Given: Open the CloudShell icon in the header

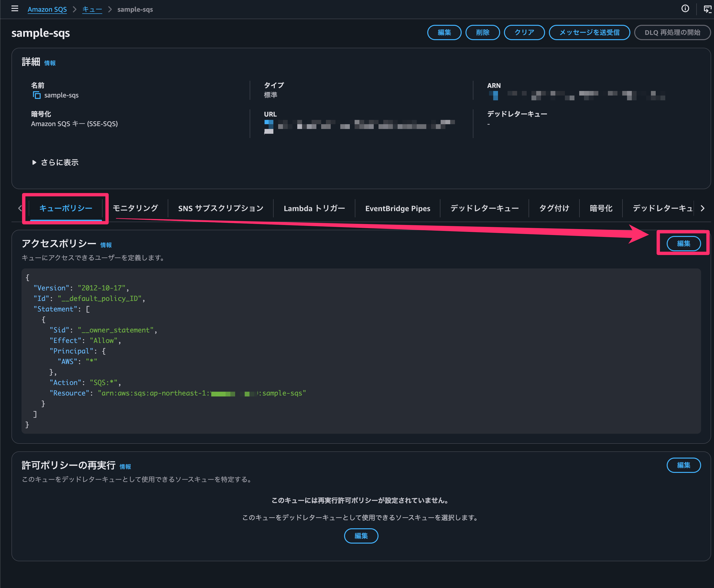Looking at the screenshot, I should 707,9.
